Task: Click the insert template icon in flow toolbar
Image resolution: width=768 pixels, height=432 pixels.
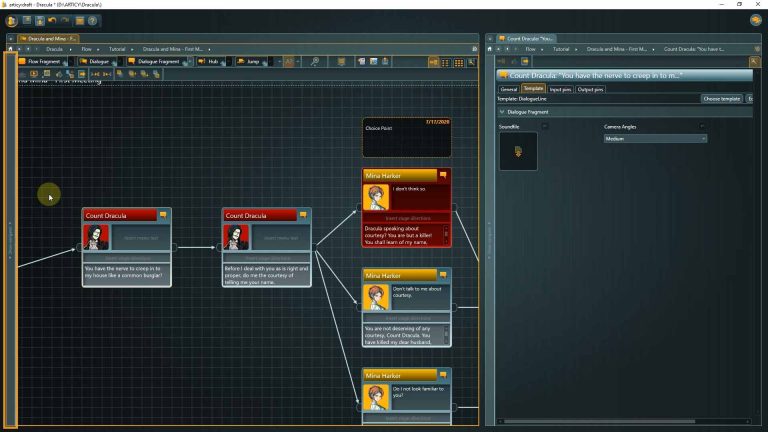Action: [x=341, y=61]
